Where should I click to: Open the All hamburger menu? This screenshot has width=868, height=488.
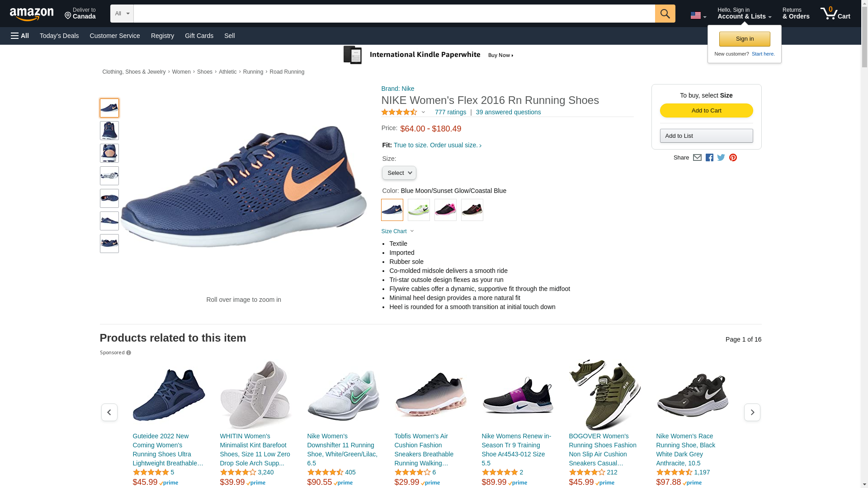point(20,36)
